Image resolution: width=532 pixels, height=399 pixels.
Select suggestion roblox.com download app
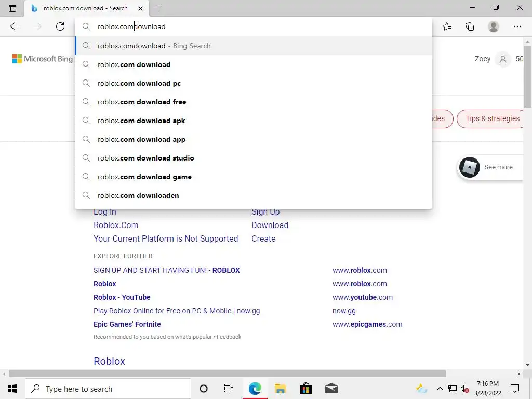pyautogui.click(x=254, y=139)
